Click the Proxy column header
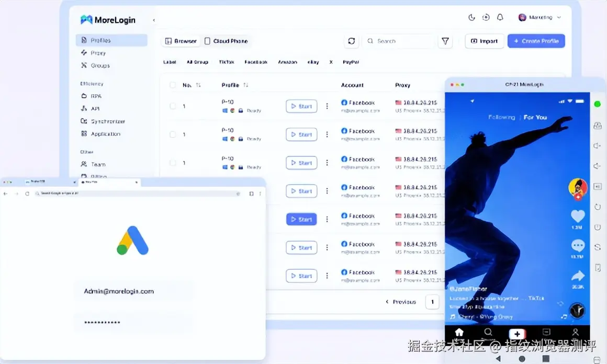 tap(402, 85)
